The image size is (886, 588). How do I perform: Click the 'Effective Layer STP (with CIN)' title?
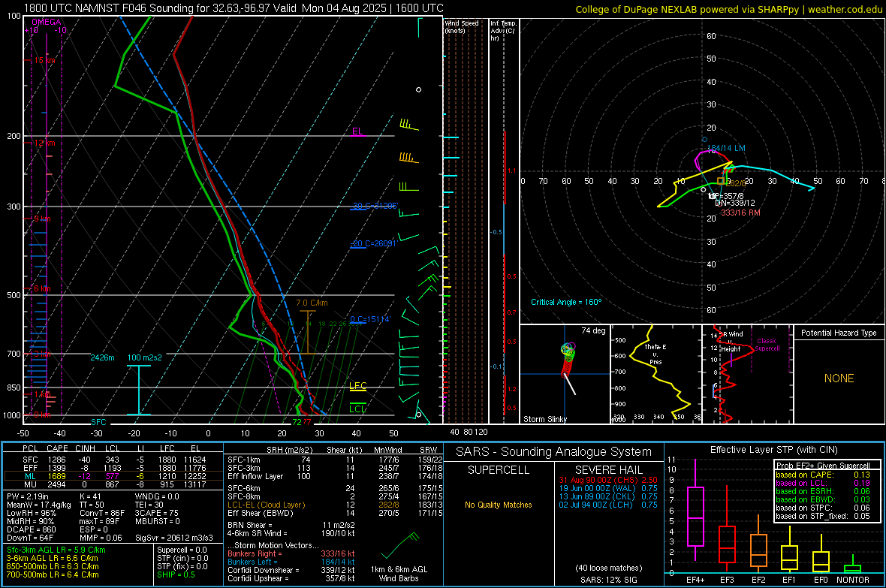[x=774, y=450]
